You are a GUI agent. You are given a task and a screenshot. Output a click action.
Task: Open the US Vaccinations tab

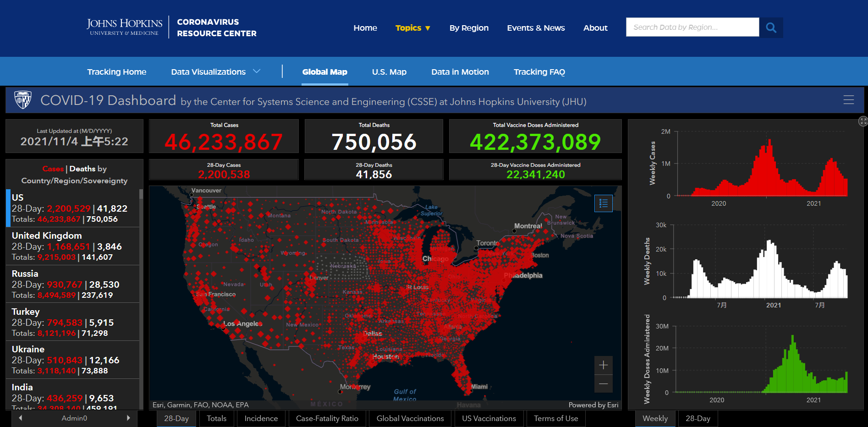(489, 418)
